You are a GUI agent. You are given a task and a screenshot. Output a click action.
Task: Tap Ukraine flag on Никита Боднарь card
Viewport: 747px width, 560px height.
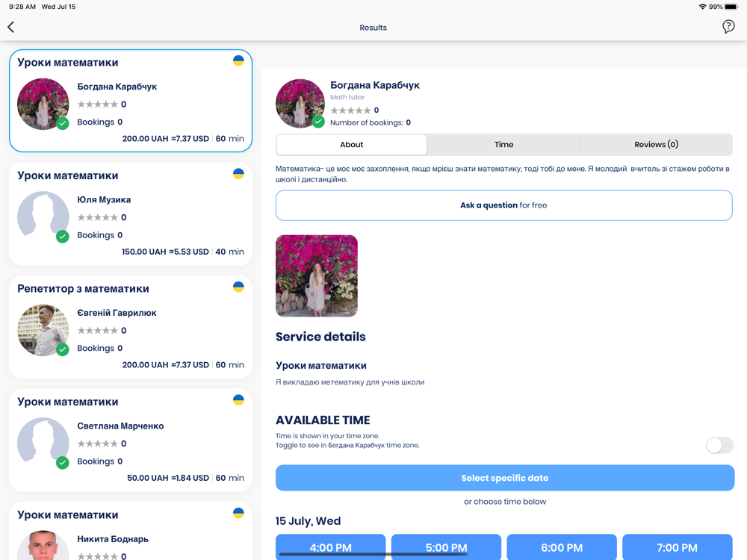pyautogui.click(x=238, y=513)
